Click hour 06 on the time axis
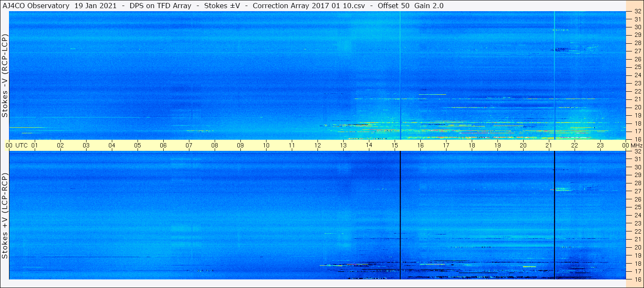Screen dimensions: 644x288 coord(163,145)
